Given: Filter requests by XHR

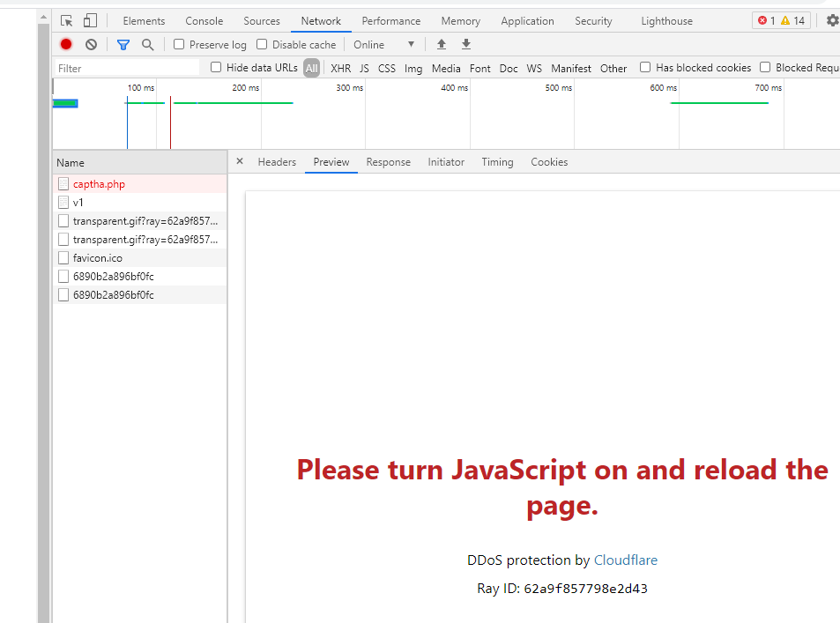Looking at the screenshot, I should coord(341,68).
